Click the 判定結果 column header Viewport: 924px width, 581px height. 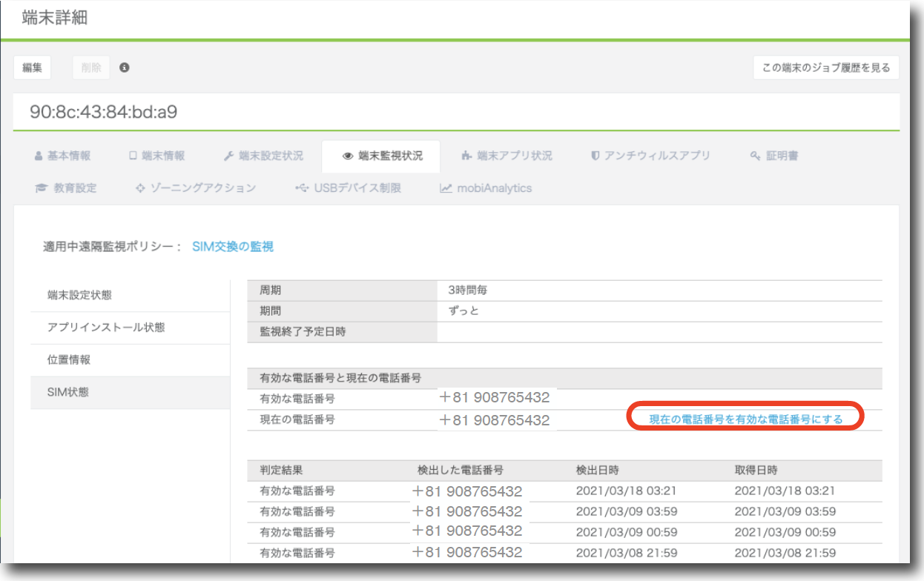coord(281,470)
